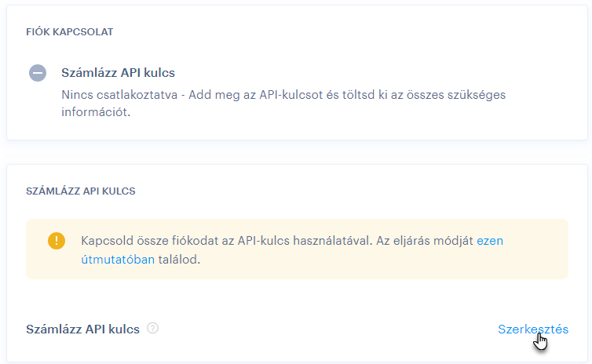This screenshot has height=364, width=592.
Task: Open the help tooltip next to Számlázz API kulcs
Action: [x=152, y=329]
